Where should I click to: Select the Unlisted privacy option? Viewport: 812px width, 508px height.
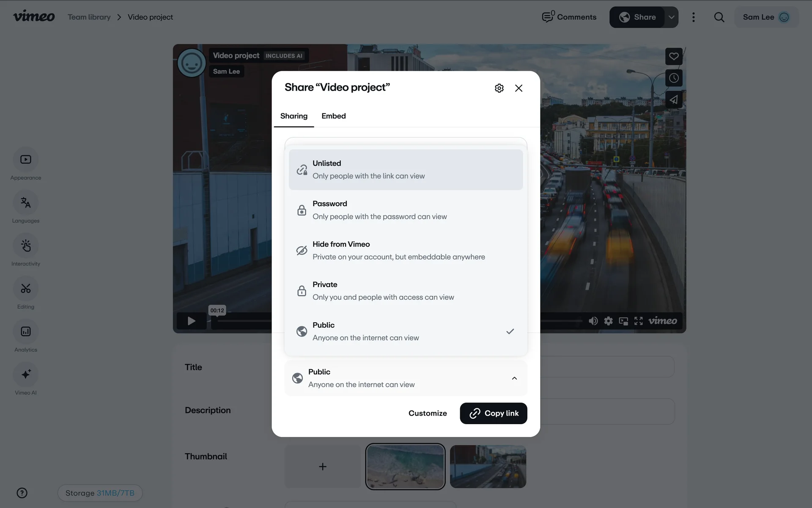coord(406,169)
